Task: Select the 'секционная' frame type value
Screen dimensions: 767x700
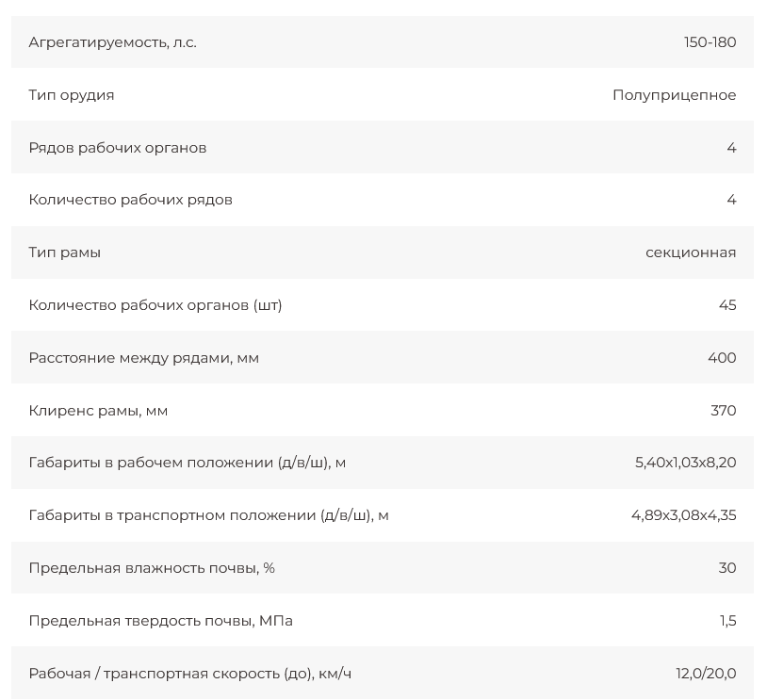Action: click(691, 252)
